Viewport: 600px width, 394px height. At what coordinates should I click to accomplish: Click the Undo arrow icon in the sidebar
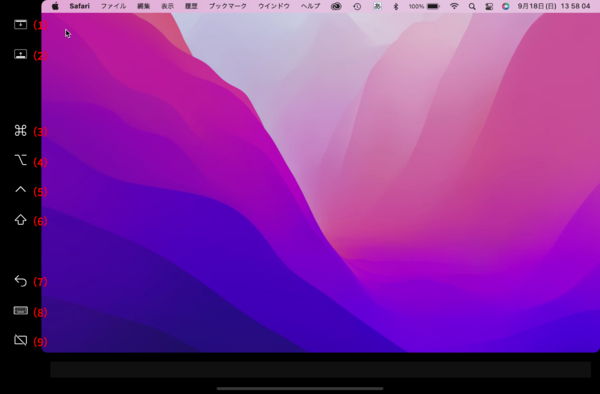coord(21,281)
